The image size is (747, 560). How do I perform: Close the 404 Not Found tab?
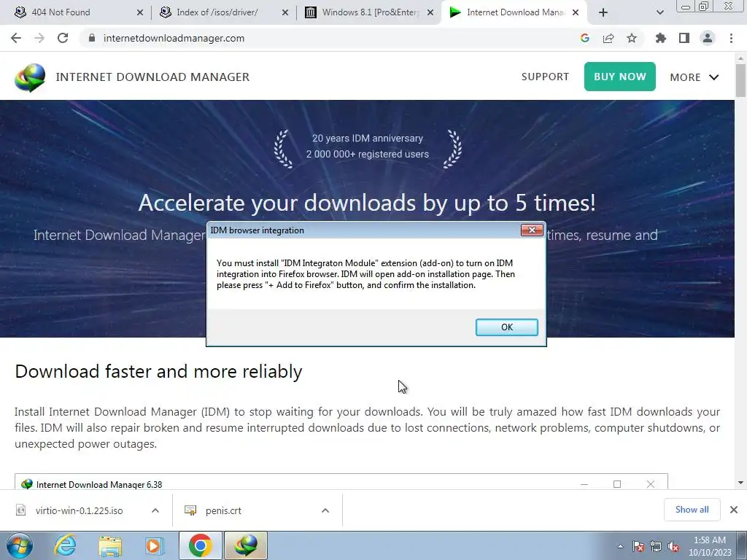tap(139, 13)
